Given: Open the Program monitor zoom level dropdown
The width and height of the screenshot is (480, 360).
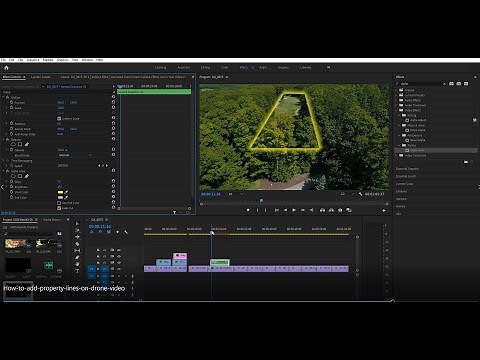Looking at the screenshot, I should point(235,194).
